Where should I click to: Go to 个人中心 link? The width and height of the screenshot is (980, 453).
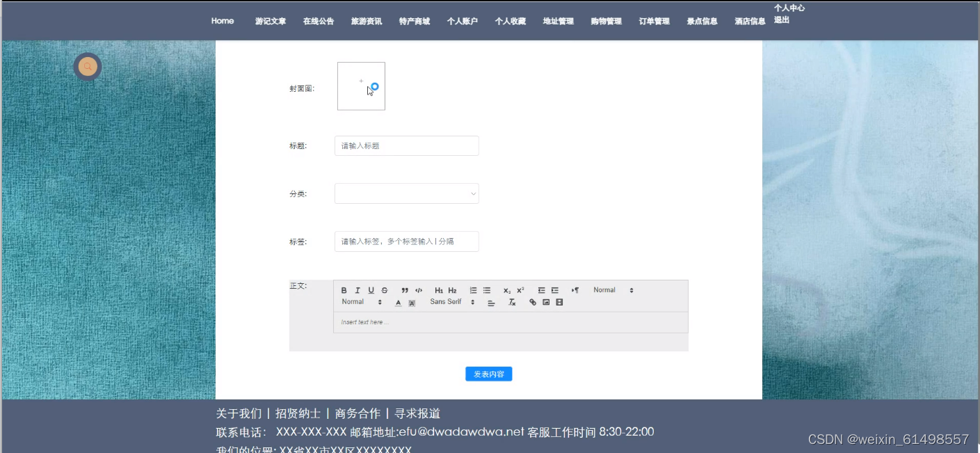coord(789,8)
